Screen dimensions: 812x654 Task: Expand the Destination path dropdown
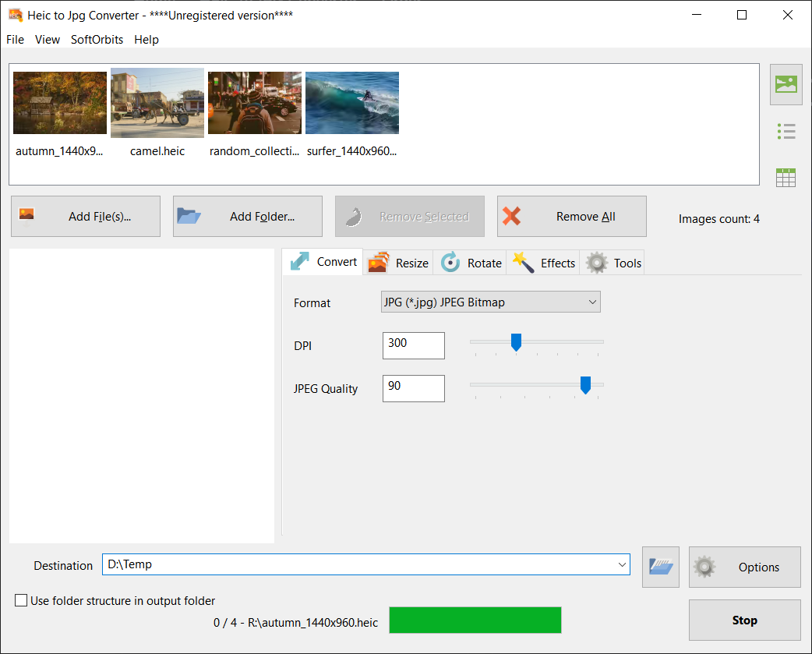[622, 565]
